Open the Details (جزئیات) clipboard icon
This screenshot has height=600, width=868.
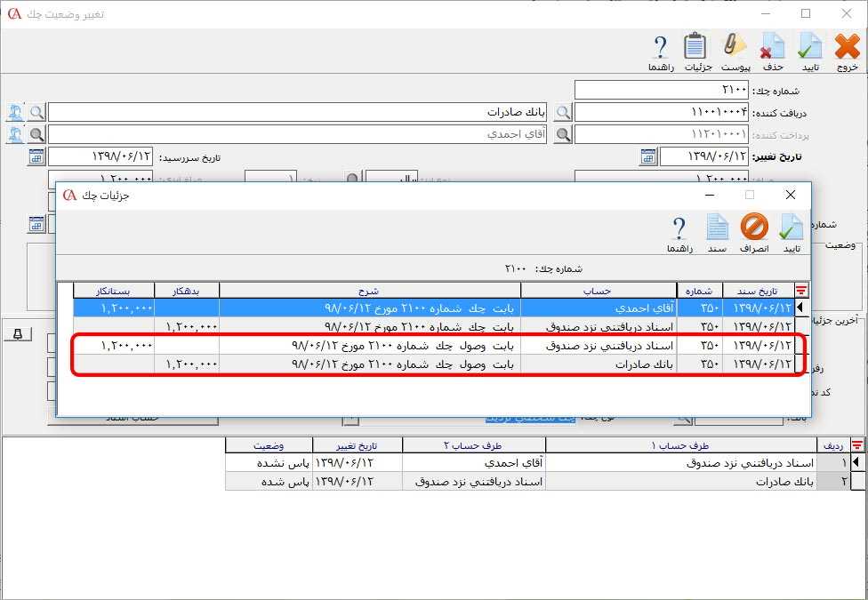[696, 52]
